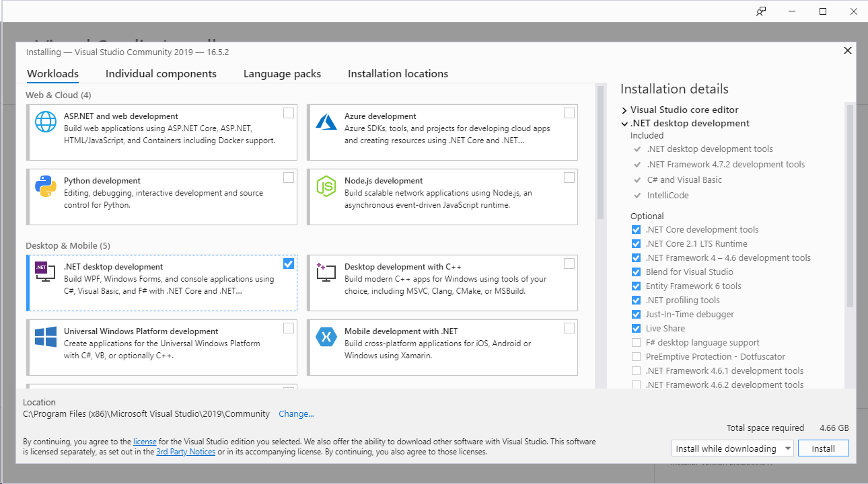Screen dimensions: 868x484
Task: Select the Python development card title
Action: coord(102,181)
